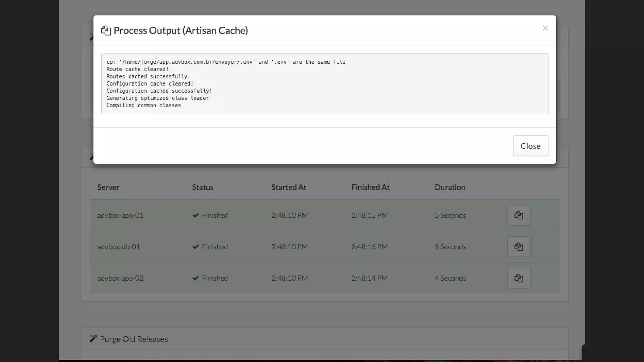
Task: Open process output for advbox-app-01
Action: point(519,215)
